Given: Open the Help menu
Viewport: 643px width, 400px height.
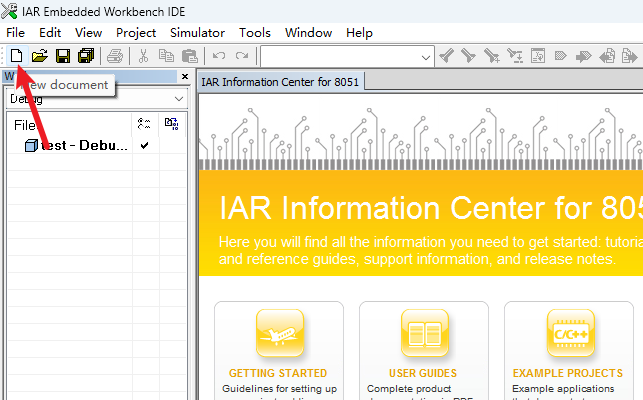Looking at the screenshot, I should pos(359,33).
